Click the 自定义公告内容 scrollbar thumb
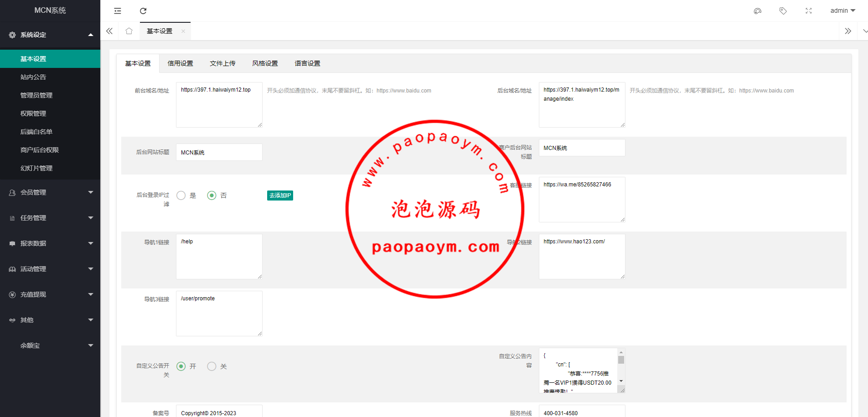Screen dimensions: 868x417 tap(621, 360)
